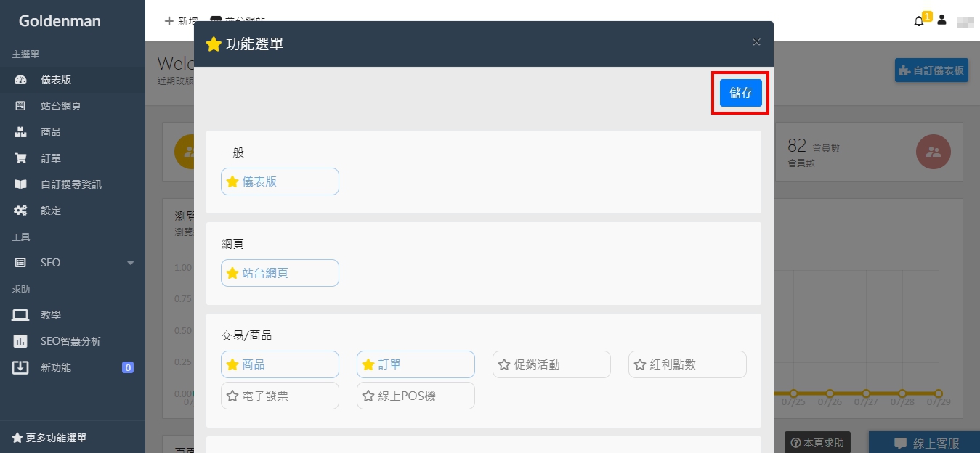Click the red members circle icon
Viewport: 980px width, 453px height.
pos(934,152)
